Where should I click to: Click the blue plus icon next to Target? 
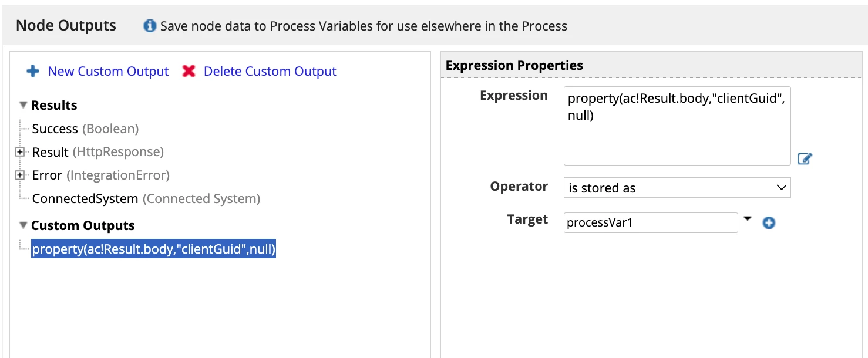[x=769, y=223]
